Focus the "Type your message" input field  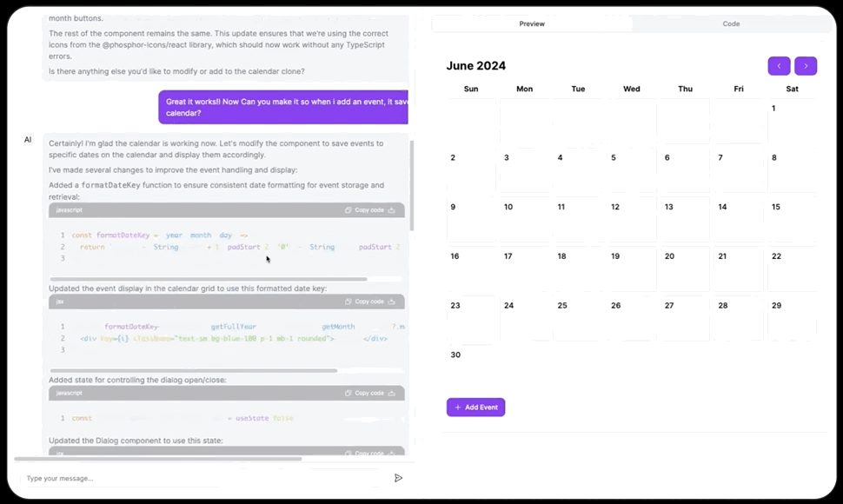tap(200, 478)
